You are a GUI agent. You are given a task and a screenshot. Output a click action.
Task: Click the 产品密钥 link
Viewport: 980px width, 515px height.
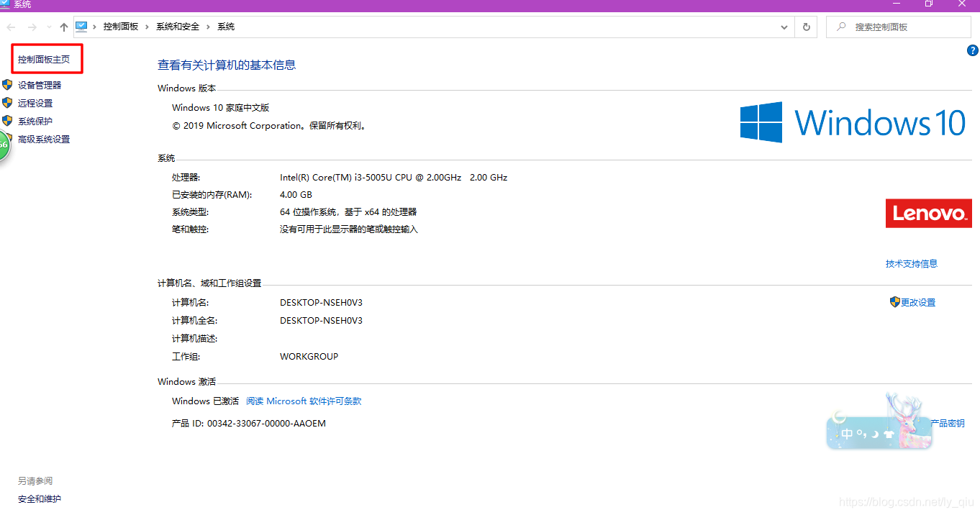[x=948, y=423]
